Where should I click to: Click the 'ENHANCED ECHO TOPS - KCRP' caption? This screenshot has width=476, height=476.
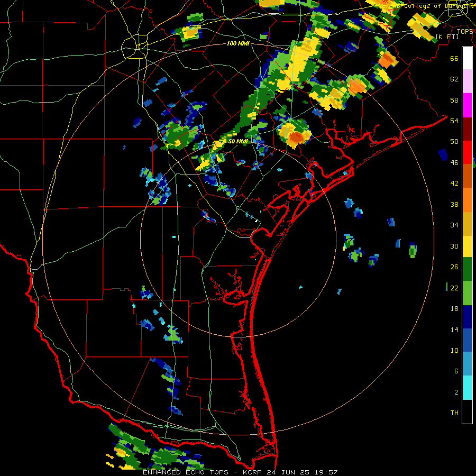tap(200, 472)
